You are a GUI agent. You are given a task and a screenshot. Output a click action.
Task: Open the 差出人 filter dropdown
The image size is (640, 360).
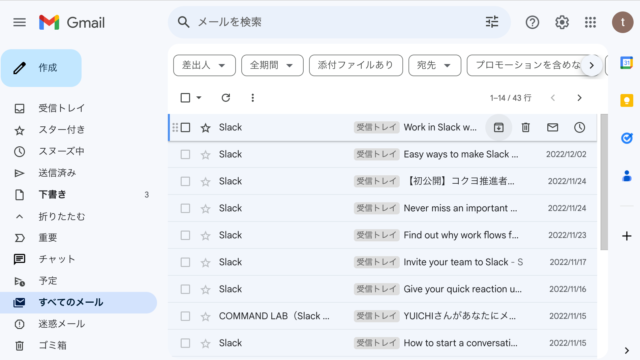point(204,65)
